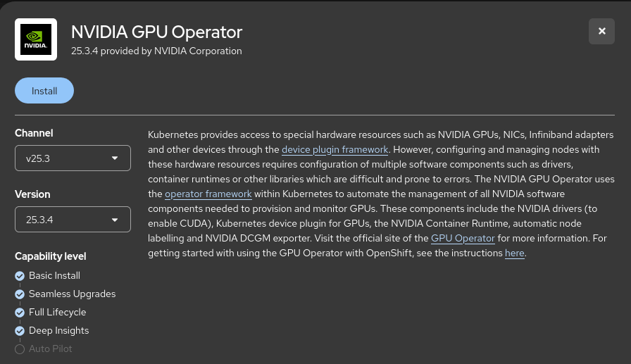Open the device plugin framework link
The image size is (631, 364).
tap(335, 149)
